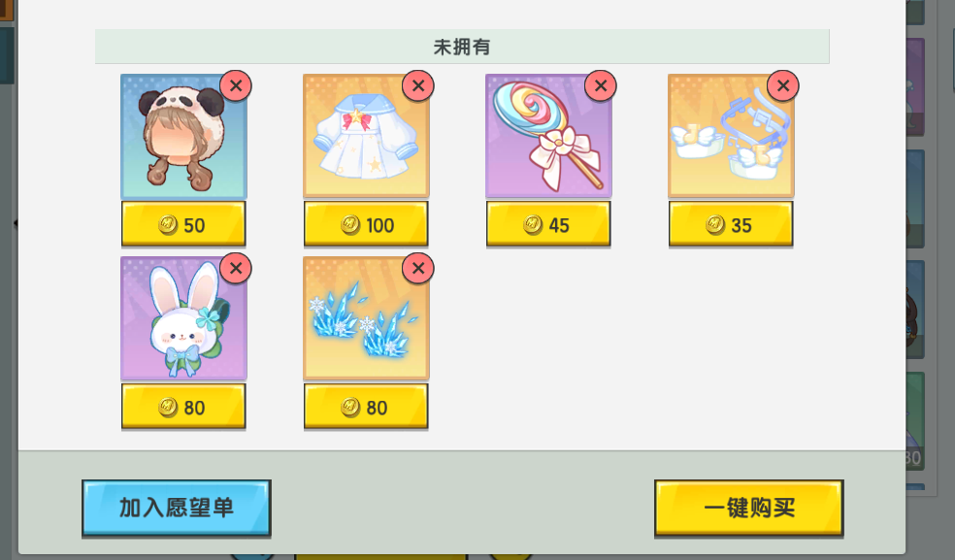Buy the winged accessory for 35 coins
Screen dimensions: 955x560
pos(731,224)
